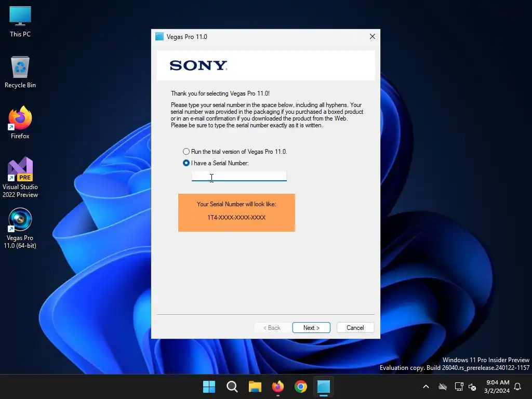Click the Vegas Pro 11.0 title bar icon
The image size is (532, 399).
point(159,37)
